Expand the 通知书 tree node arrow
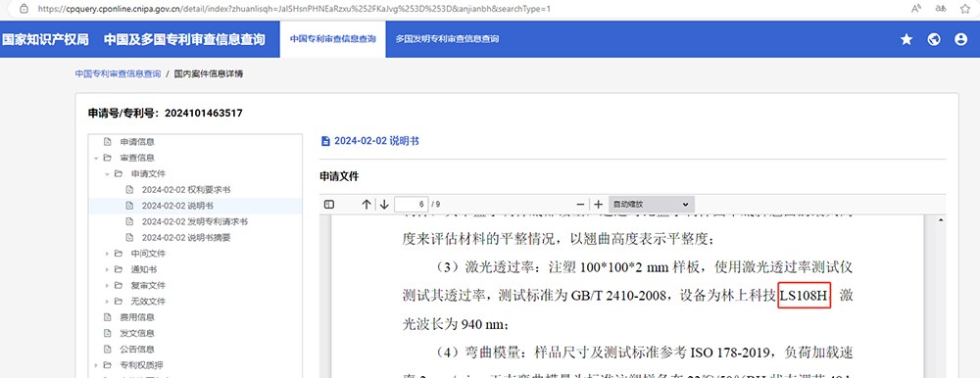 (108, 269)
